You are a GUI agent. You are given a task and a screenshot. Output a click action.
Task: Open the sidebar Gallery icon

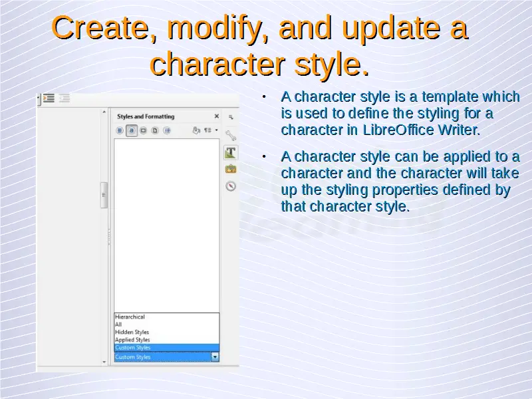click(x=231, y=169)
